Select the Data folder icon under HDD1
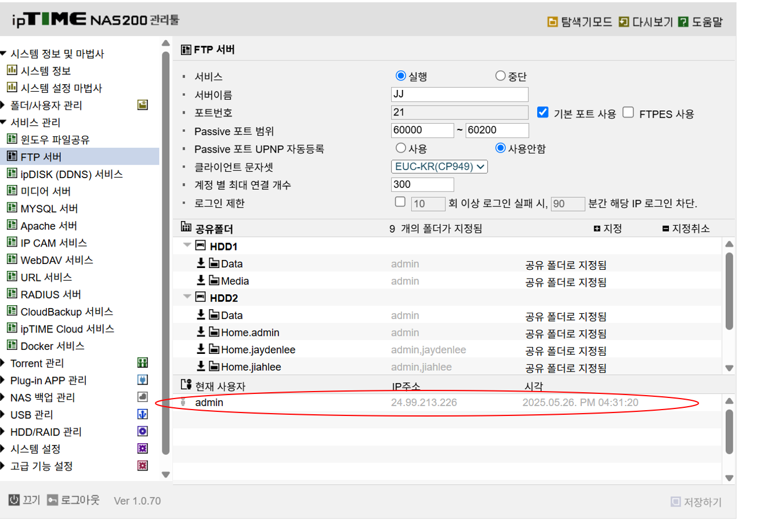The height and width of the screenshot is (532, 760). [x=215, y=264]
